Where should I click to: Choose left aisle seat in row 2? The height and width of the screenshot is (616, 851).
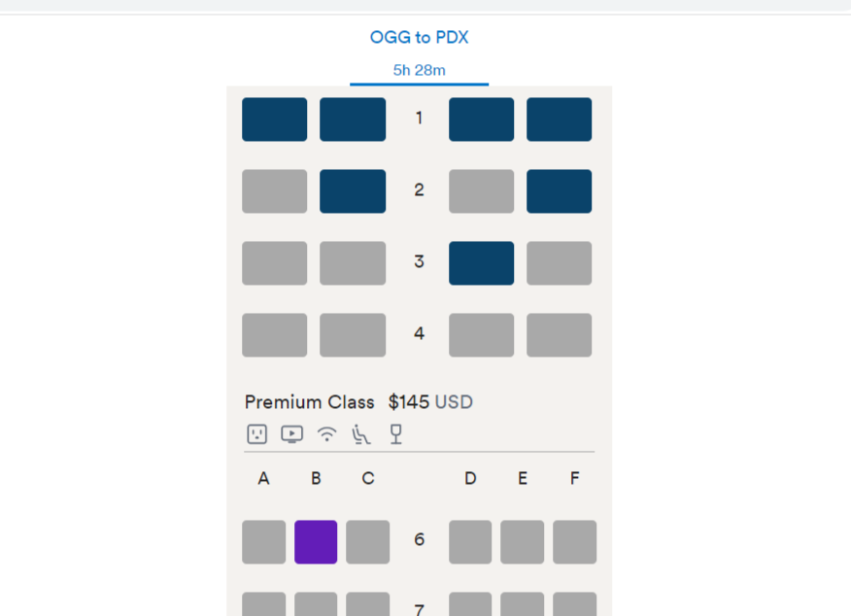353,191
